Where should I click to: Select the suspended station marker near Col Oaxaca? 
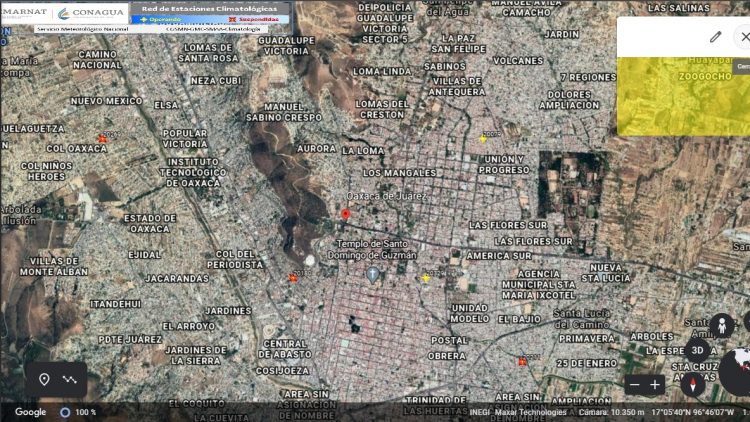point(102,139)
